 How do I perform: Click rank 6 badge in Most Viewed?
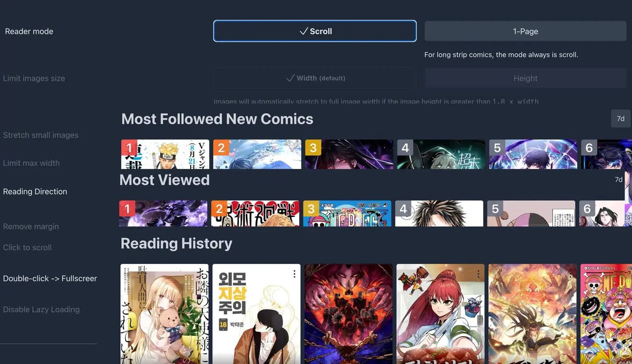587,209
